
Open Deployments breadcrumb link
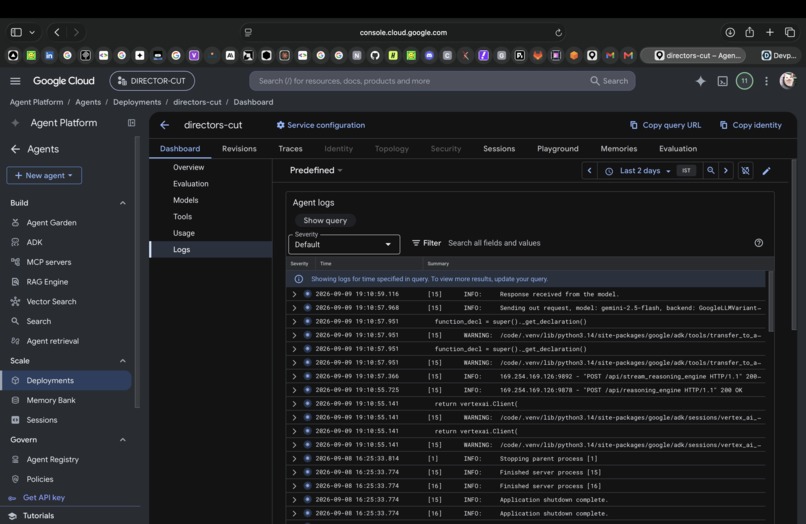[x=137, y=102]
